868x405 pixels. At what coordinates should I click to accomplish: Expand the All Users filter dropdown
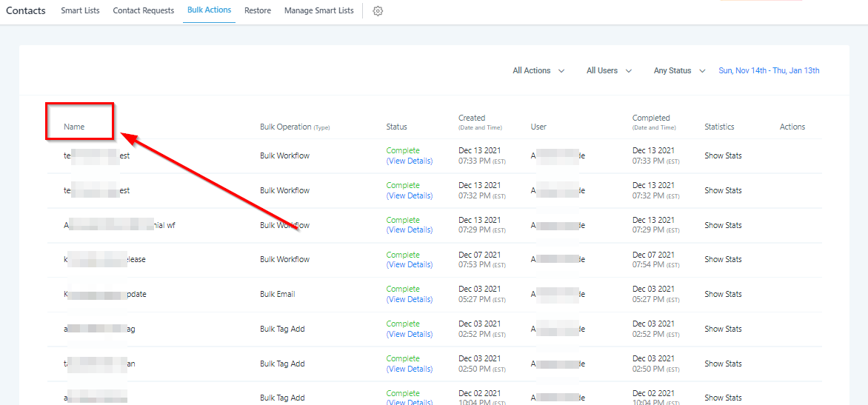[609, 71]
